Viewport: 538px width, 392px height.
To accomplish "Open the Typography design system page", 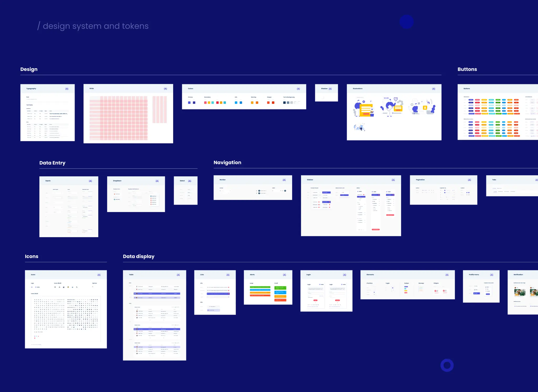I will click(47, 113).
